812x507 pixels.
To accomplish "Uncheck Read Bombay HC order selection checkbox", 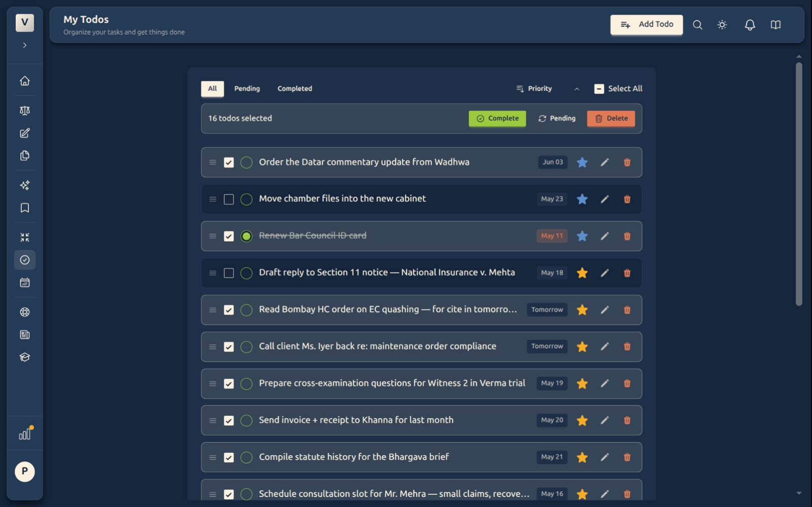I will (x=229, y=310).
